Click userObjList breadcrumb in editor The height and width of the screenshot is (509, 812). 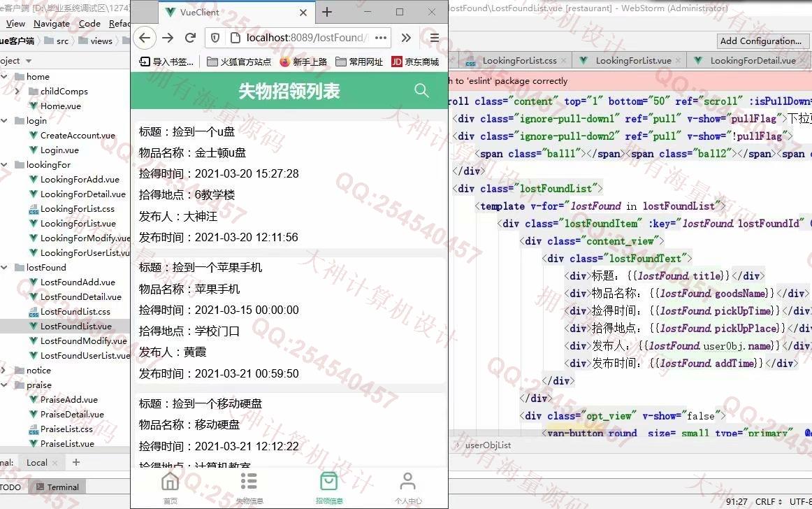(x=488, y=445)
